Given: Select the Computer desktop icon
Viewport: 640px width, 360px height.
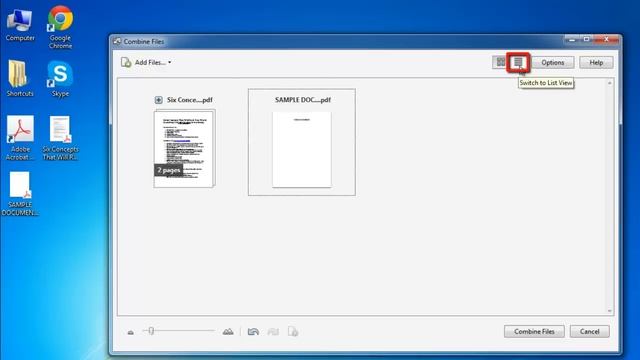Looking at the screenshot, I should coord(20,25).
